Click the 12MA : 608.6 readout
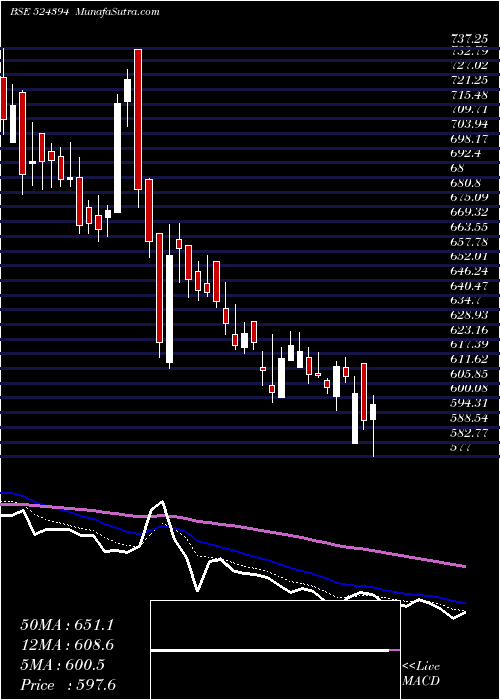Image resolution: width=500 pixels, height=700 pixels. coord(67,645)
